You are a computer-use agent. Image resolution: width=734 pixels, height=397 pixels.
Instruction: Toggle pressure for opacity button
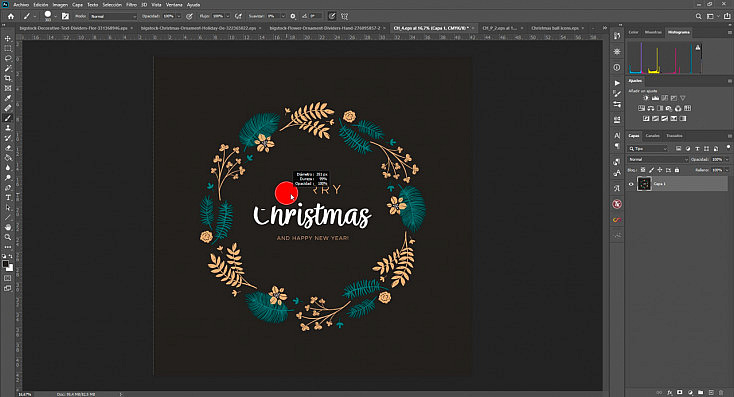pos(189,16)
